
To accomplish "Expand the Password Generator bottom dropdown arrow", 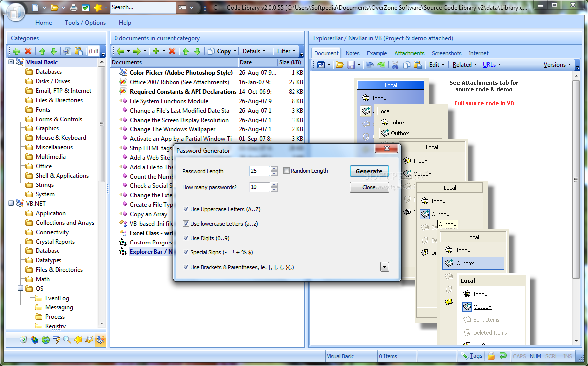I will (x=384, y=267).
